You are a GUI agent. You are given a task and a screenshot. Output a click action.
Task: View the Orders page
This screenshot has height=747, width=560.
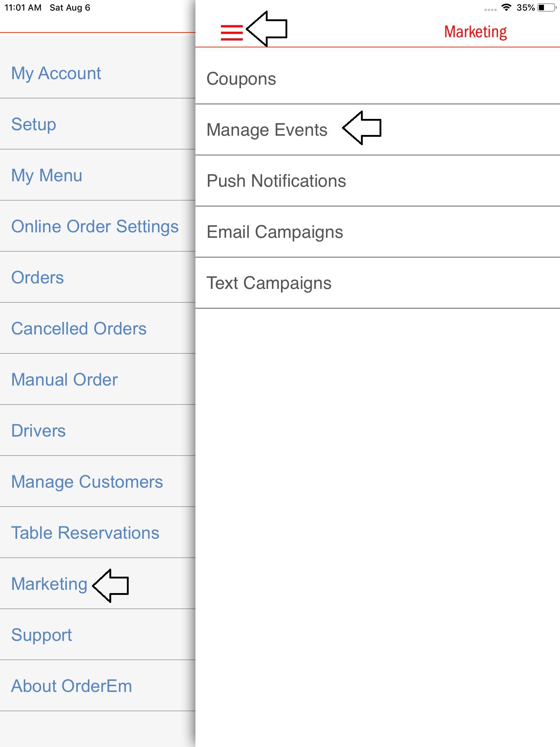tap(38, 277)
